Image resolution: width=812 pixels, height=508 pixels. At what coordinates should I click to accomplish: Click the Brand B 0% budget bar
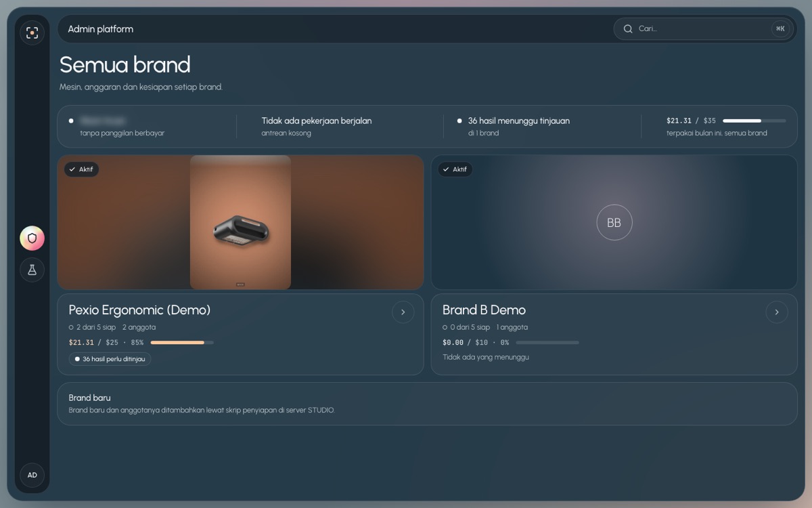(547, 343)
